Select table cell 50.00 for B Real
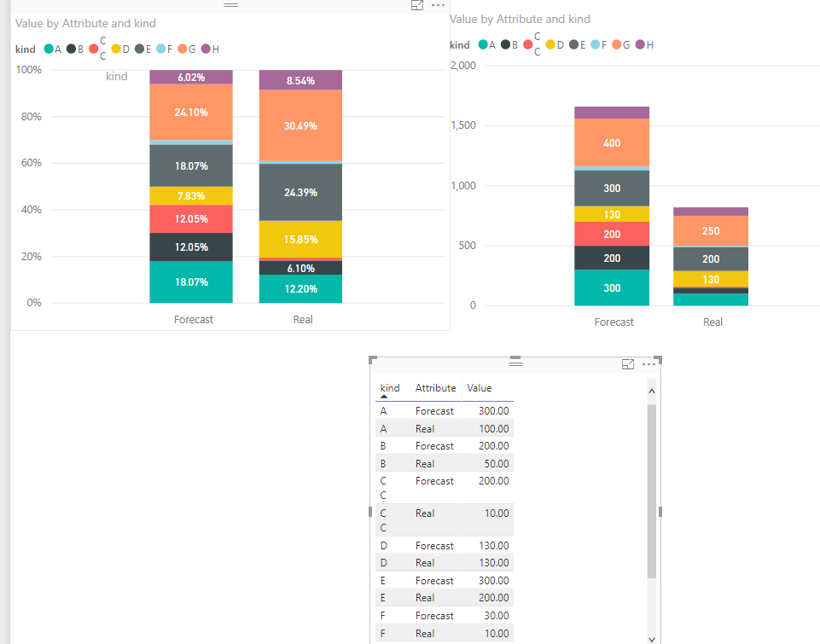The width and height of the screenshot is (820, 644). (497, 464)
